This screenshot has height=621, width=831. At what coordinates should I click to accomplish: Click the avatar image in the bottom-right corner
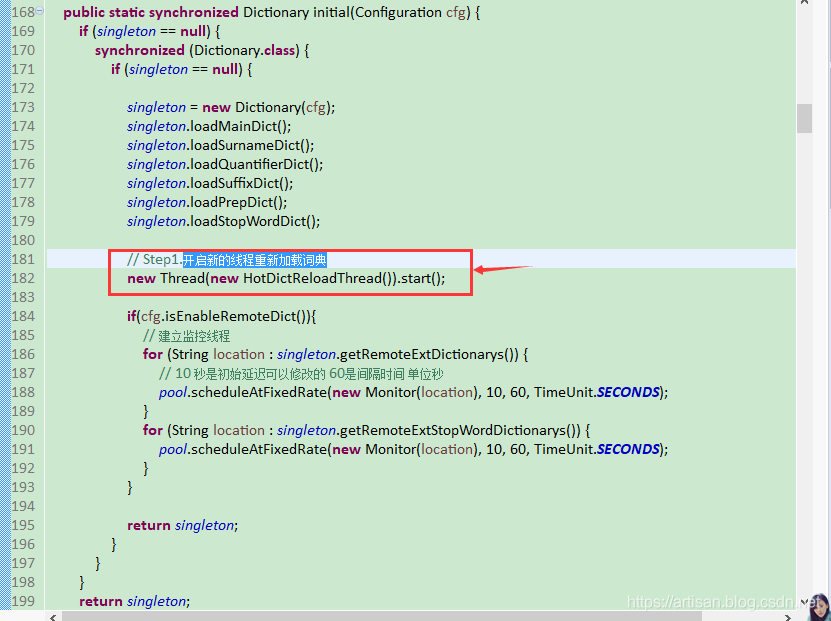[816, 605]
